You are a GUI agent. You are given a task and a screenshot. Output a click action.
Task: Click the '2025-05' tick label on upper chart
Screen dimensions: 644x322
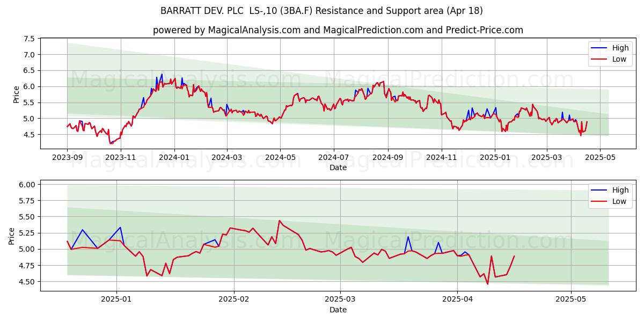tap(600, 157)
